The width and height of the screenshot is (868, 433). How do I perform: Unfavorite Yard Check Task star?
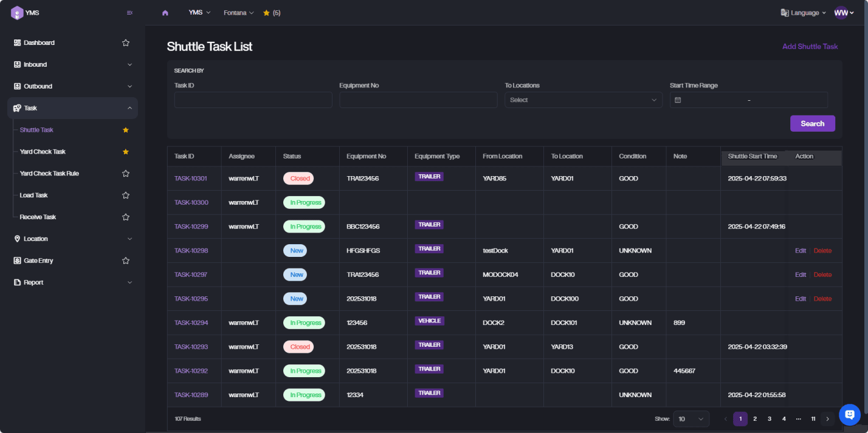coord(126,152)
